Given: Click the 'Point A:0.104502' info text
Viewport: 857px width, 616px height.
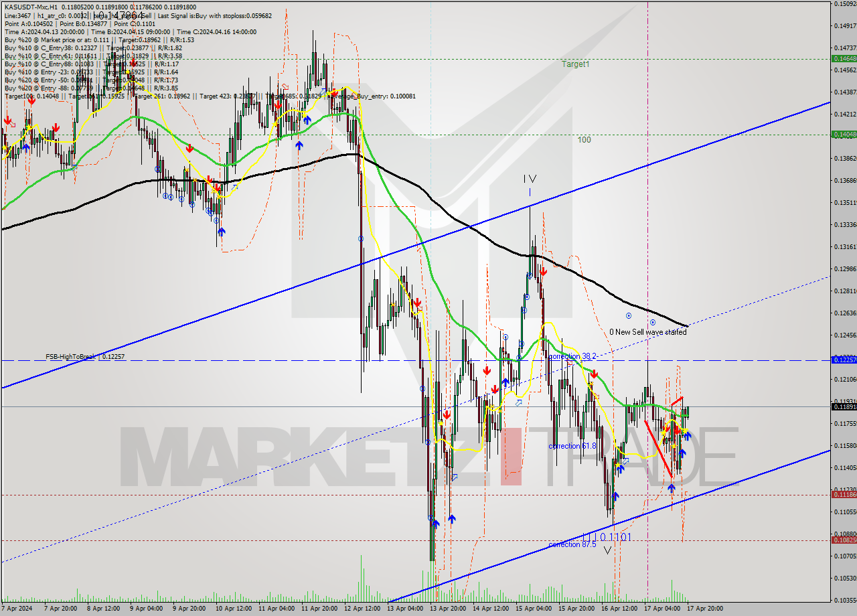Looking at the screenshot, I should coord(28,23).
